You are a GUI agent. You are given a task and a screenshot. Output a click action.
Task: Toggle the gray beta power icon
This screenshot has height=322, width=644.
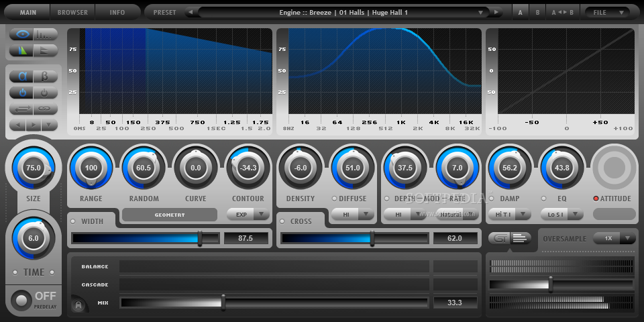tap(45, 93)
